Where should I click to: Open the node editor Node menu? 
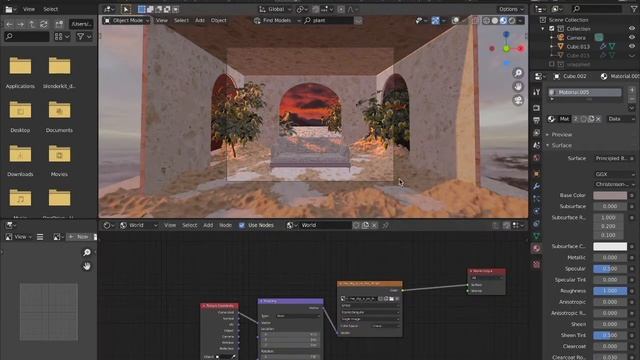225,225
